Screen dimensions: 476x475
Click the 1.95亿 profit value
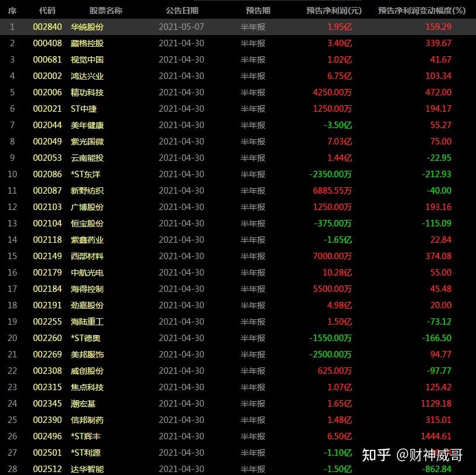coord(340,27)
